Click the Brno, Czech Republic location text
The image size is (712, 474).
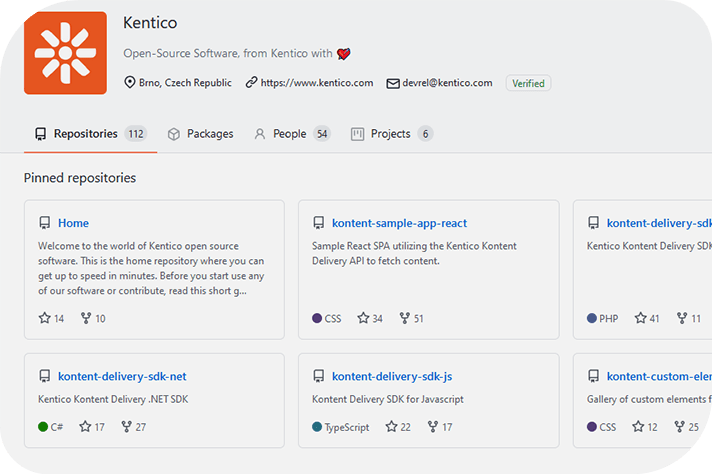(x=185, y=83)
